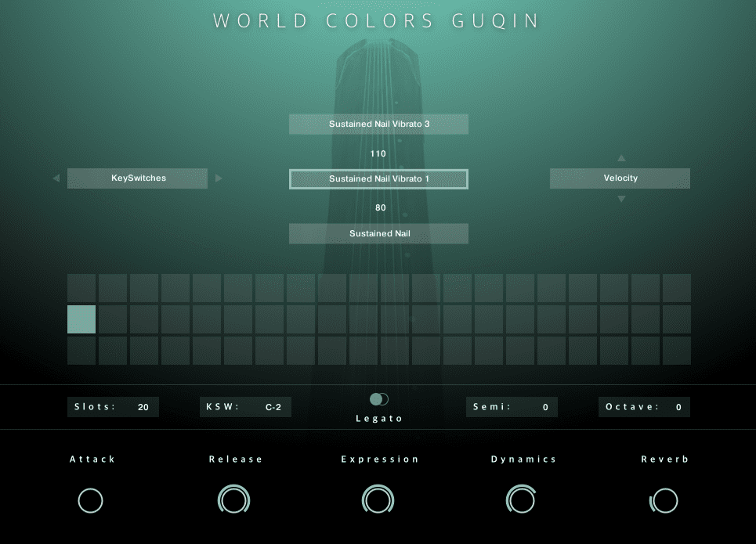Click the Semi transpose value field

tap(512, 407)
